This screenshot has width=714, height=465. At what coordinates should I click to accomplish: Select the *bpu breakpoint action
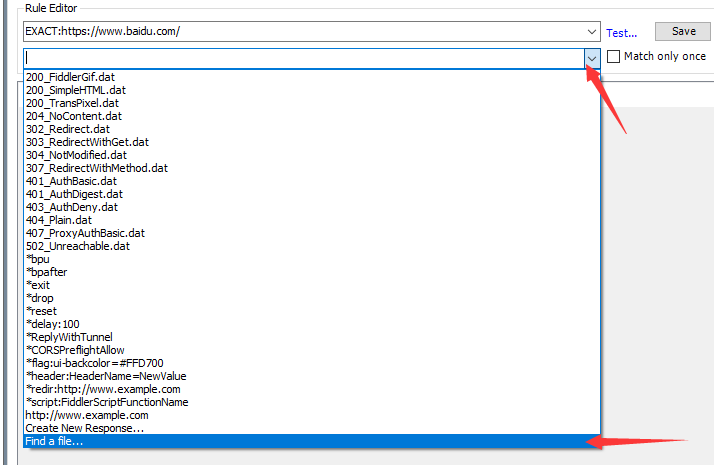point(38,259)
